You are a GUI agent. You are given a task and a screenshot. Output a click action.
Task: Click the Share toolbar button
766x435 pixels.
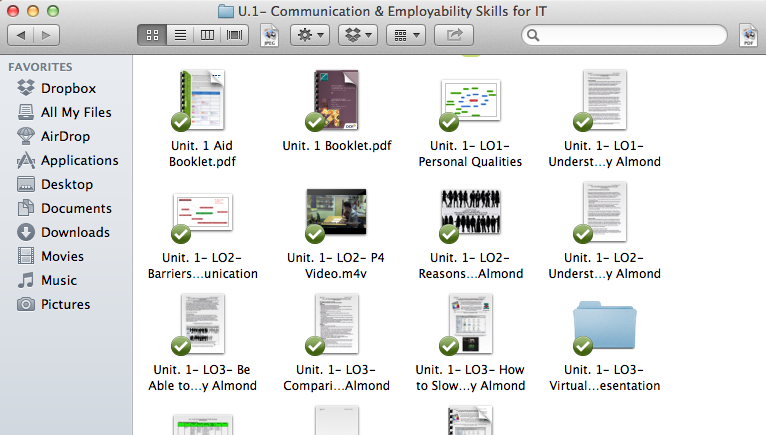(x=454, y=35)
